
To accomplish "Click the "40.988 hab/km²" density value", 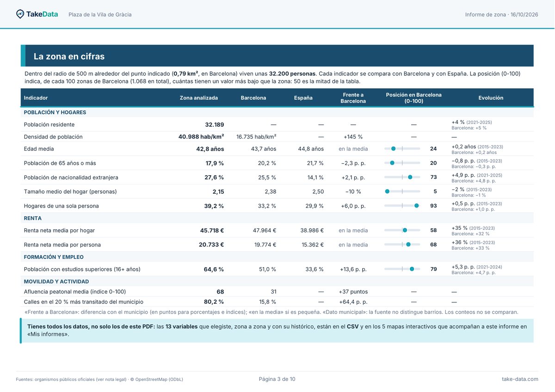I will (201, 137).
